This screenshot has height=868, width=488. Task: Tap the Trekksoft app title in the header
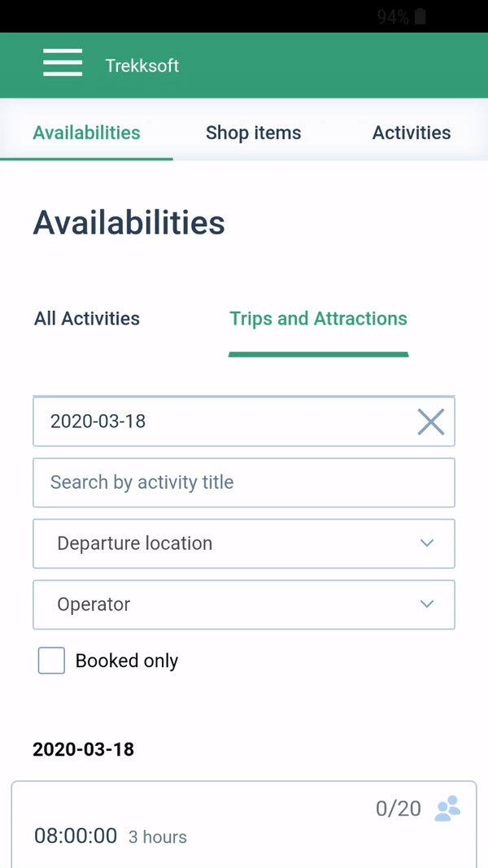(x=142, y=65)
